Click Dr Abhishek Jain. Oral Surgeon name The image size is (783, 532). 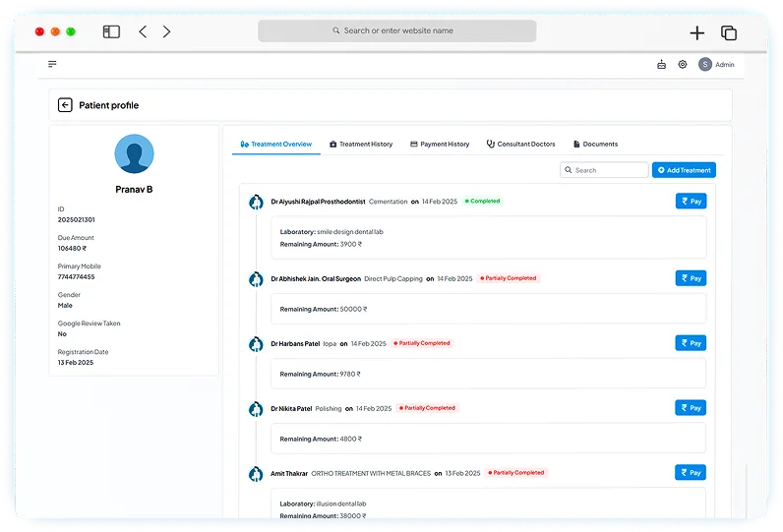316,279
